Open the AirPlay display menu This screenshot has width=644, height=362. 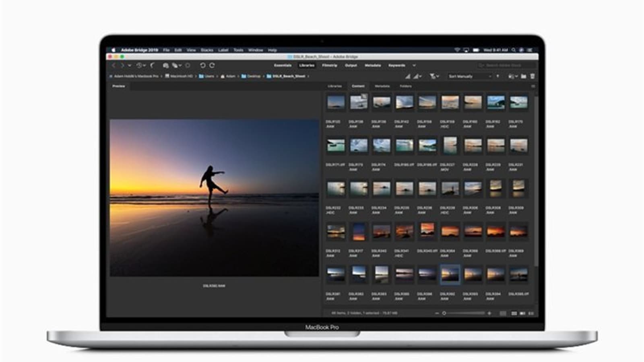coord(466,50)
